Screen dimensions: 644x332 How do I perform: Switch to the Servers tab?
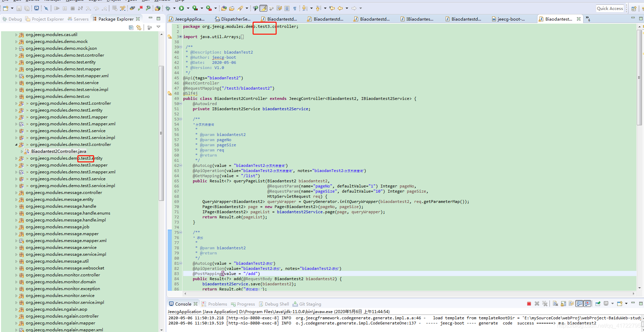(78, 19)
